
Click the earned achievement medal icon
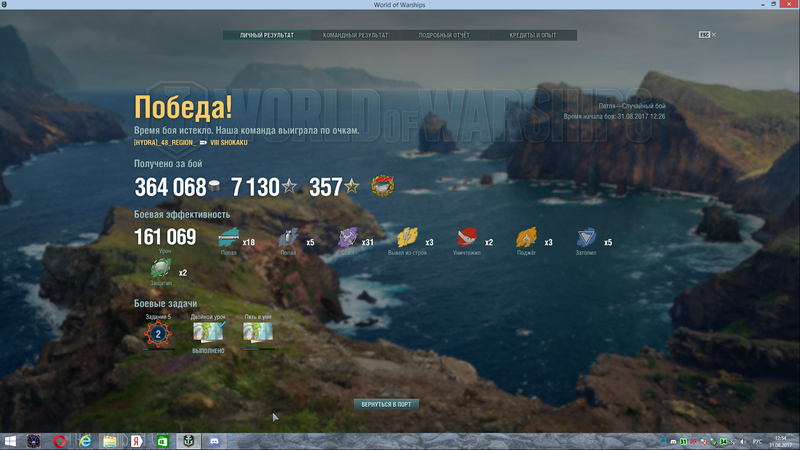[x=383, y=186]
